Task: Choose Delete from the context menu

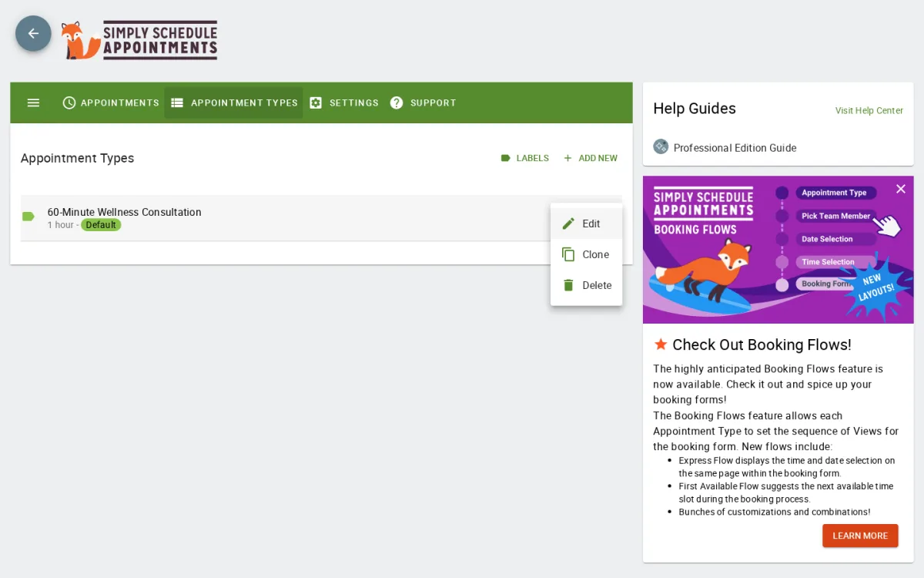Action: coord(586,285)
